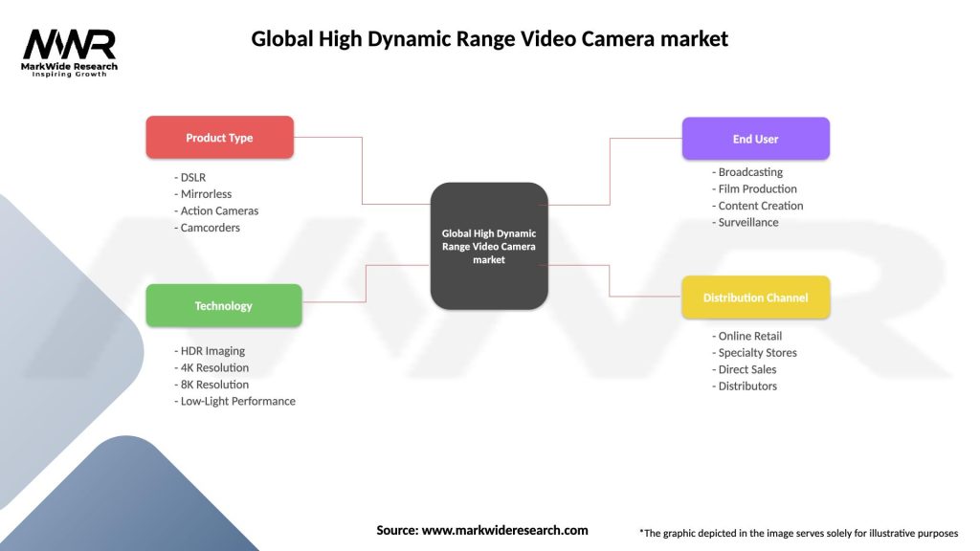Select Broadcasting under End User
Screen dimensions: 980x551
[749, 172]
